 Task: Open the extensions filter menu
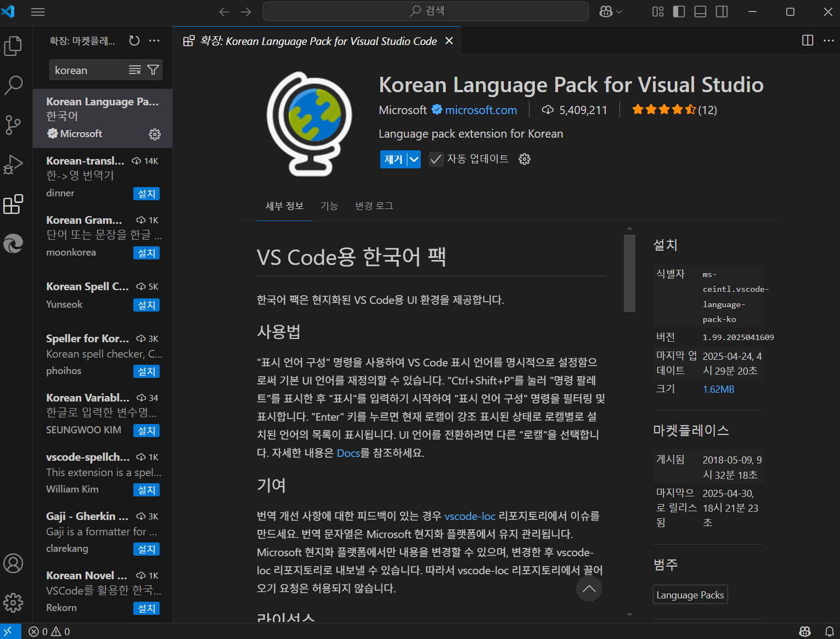(153, 70)
